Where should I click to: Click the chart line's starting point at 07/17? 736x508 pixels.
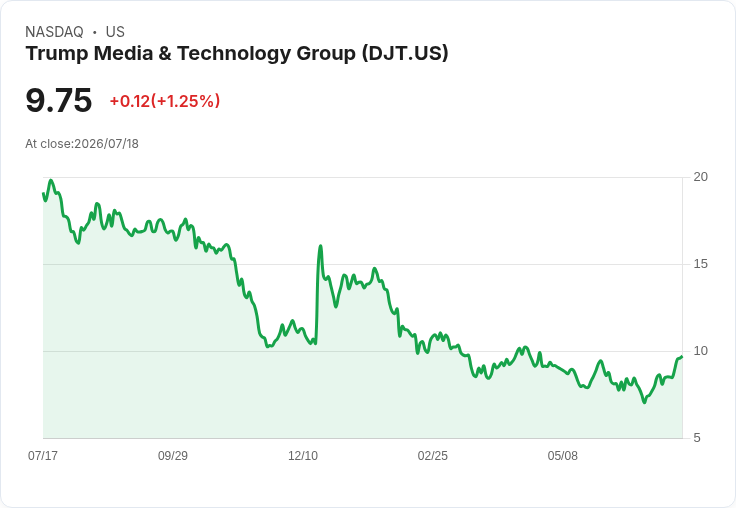[43, 193]
